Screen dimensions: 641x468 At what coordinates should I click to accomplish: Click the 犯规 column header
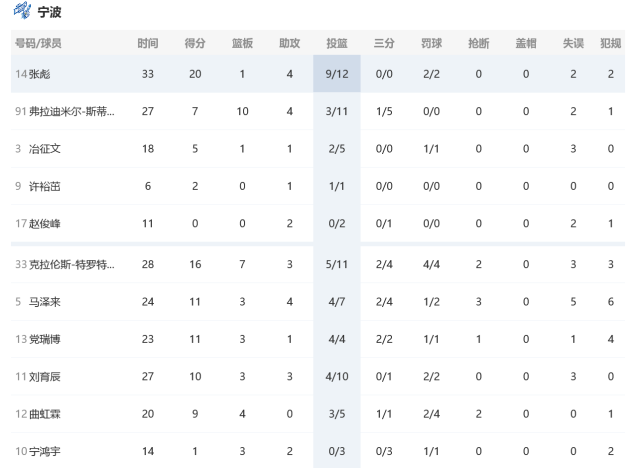(611, 43)
